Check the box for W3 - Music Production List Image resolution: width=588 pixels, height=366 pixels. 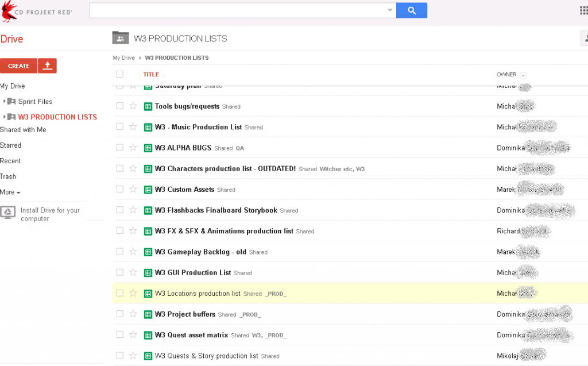[119, 126]
